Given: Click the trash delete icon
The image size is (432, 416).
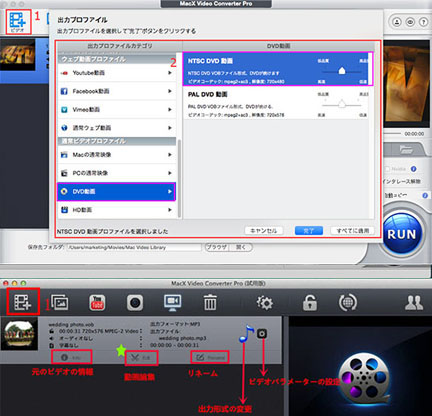Looking at the screenshot, I should (x=210, y=303).
